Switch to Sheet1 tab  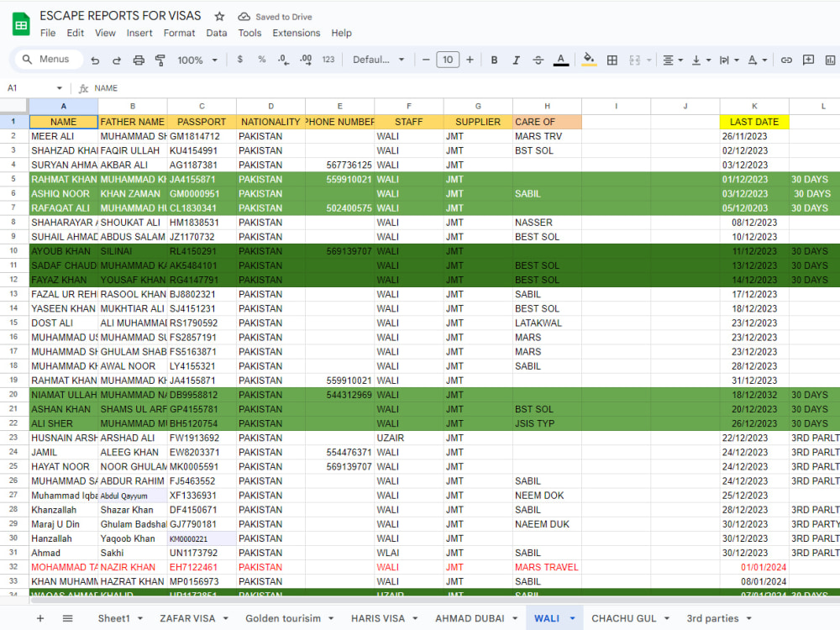113,618
